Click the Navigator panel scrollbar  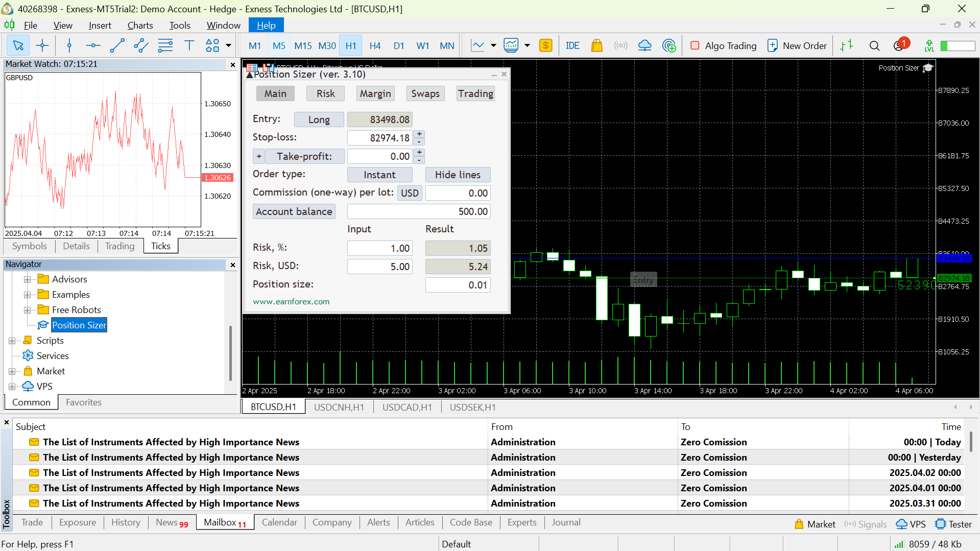(x=231, y=353)
